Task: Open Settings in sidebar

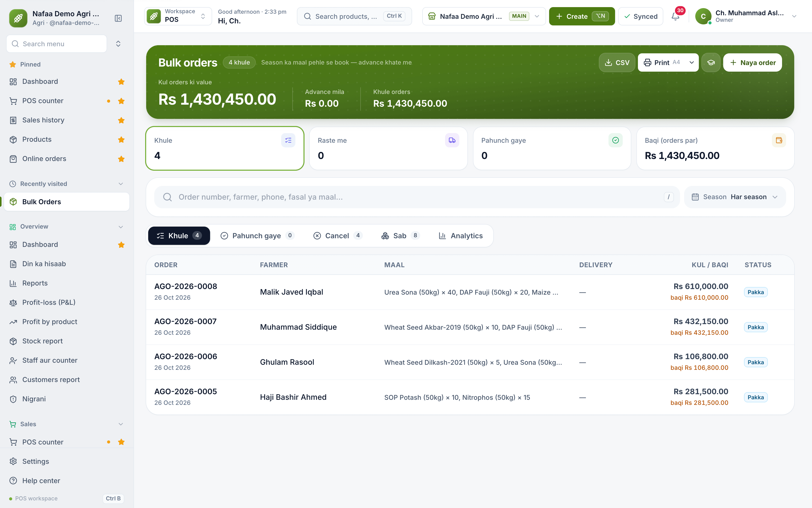Action: point(67,461)
